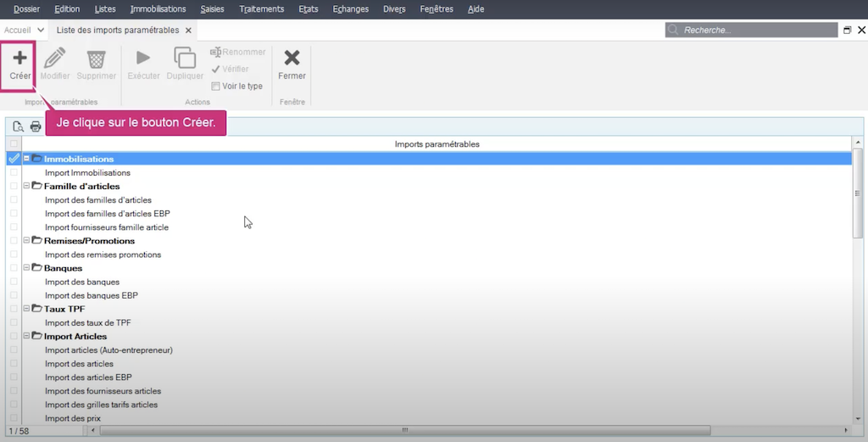Click the vertical scrollbar thumb
The image size is (868, 442).
858,194
